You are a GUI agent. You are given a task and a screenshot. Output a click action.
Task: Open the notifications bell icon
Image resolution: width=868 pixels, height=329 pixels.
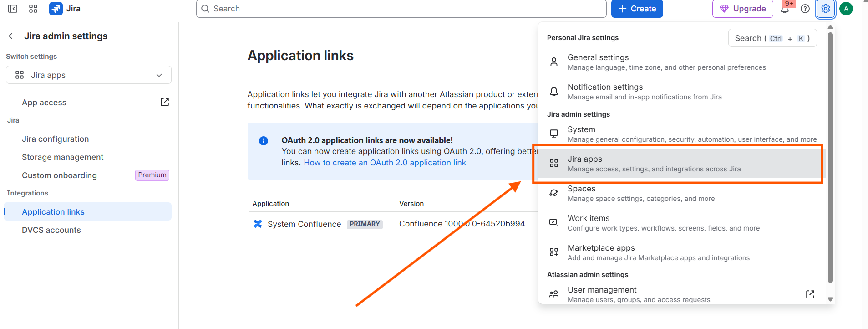[785, 9]
